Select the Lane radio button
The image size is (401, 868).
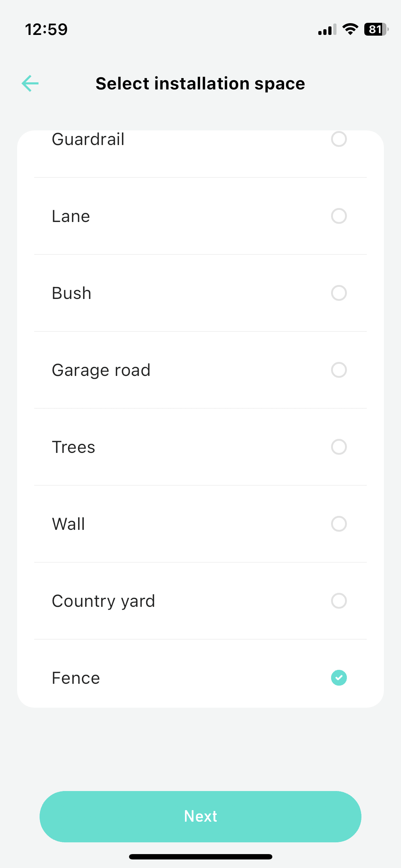(339, 216)
